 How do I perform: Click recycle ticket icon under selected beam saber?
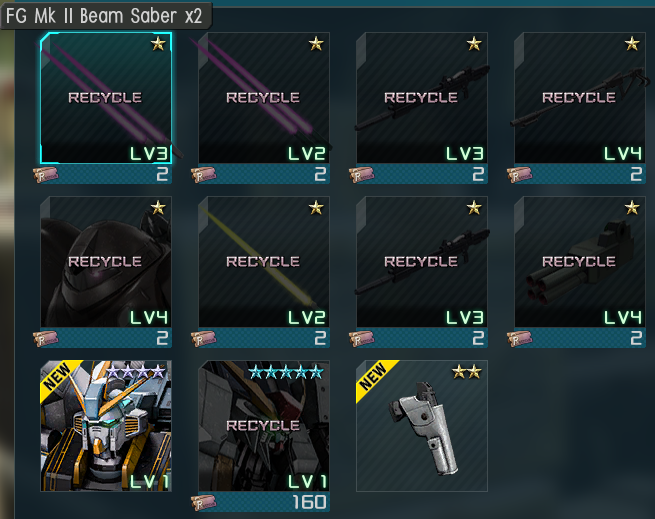click(46, 174)
